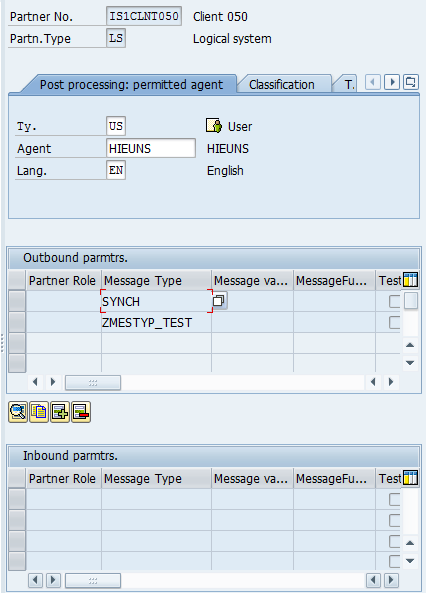Select the fourth Inbound row with its selector
Screen dimensions: 426x593
tap(17, 560)
